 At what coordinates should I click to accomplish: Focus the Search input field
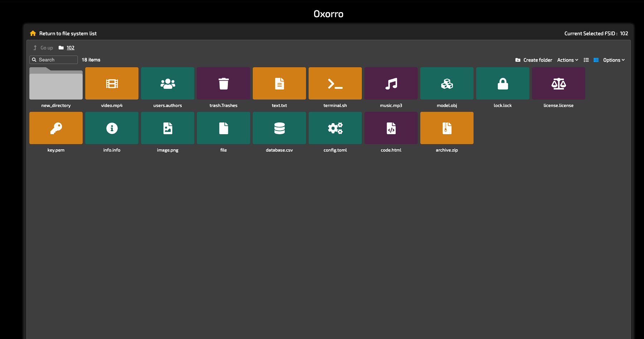(x=54, y=60)
